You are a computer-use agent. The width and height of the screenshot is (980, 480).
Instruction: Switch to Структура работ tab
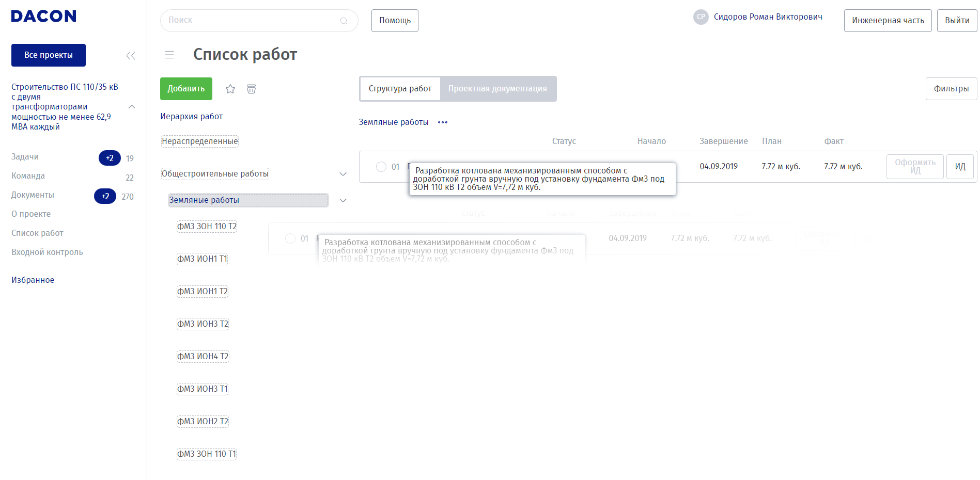[x=400, y=89]
